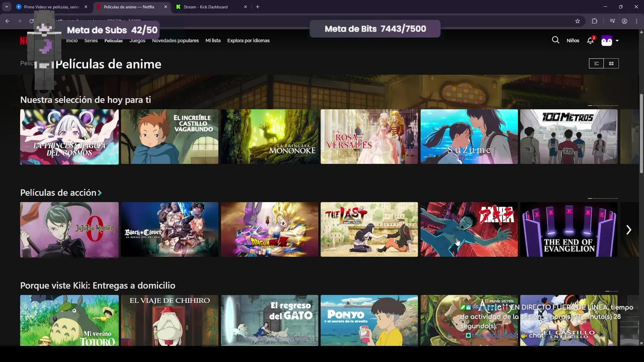Switch to list row view toggle
Screen dimensions: 644x362
pyautogui.click(x=596, y=63)
